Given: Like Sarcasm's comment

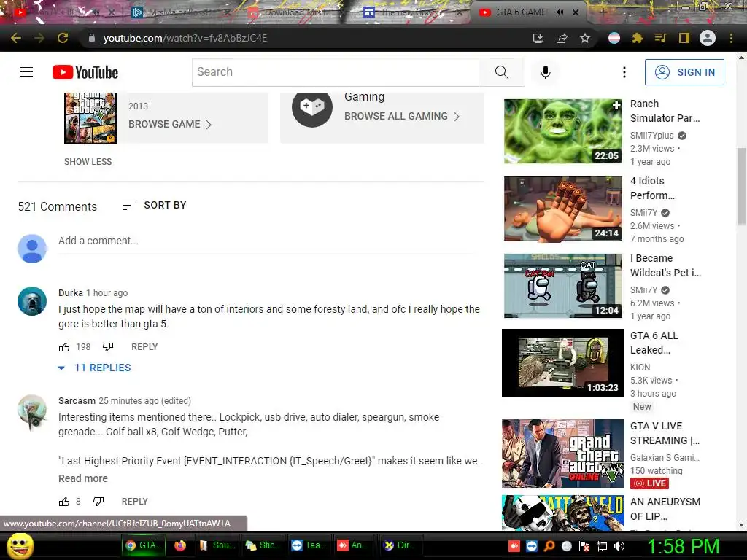Looking at the screenshot, I should 64,502.
